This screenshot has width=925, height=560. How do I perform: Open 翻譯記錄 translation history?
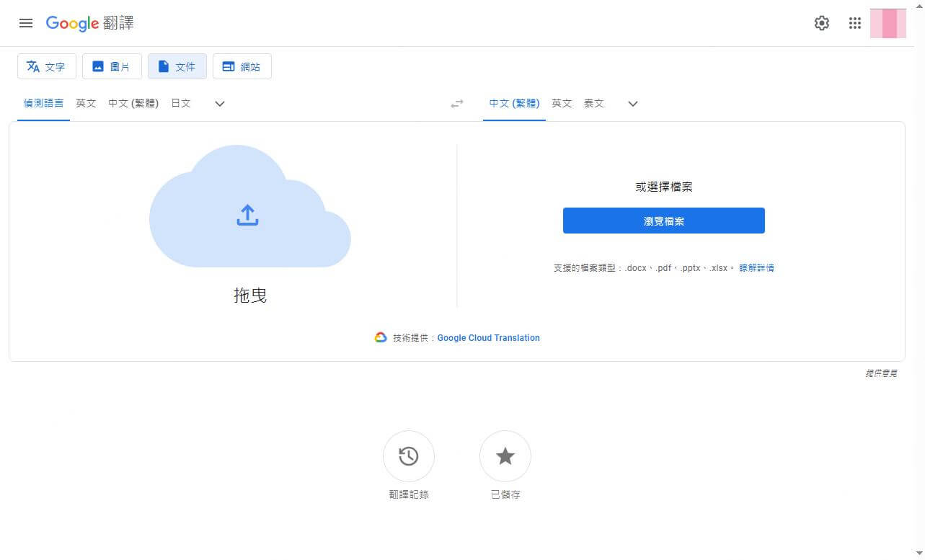point(409,456)
